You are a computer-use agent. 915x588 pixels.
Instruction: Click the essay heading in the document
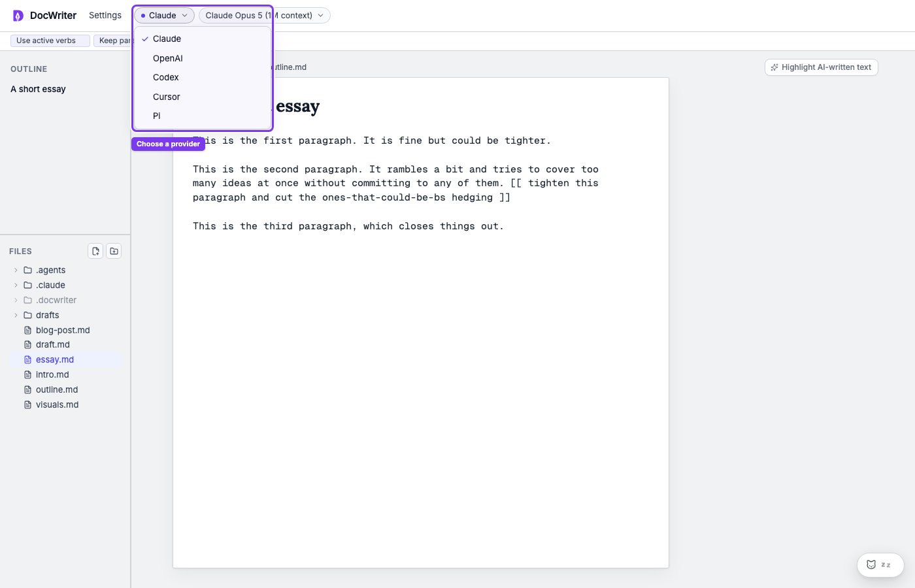pyautogui.click(x=297, y=106)
